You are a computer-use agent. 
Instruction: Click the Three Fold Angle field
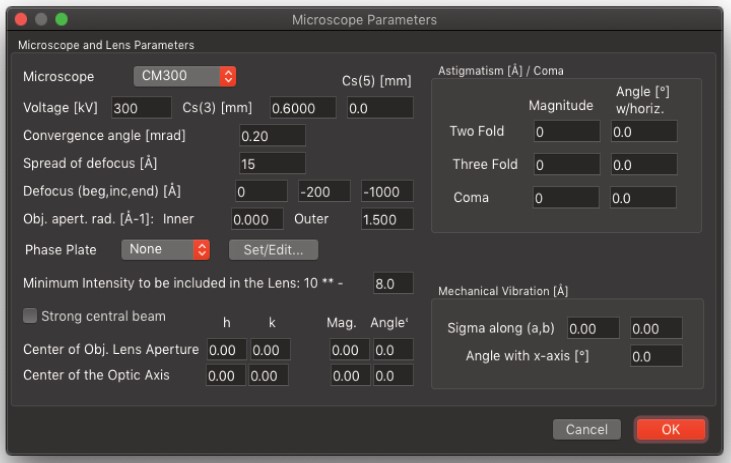(x=643, y=164)
